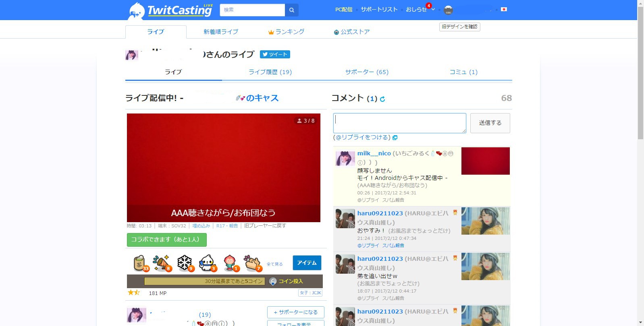
Task: Send the party cracker item
Action: 162,263
